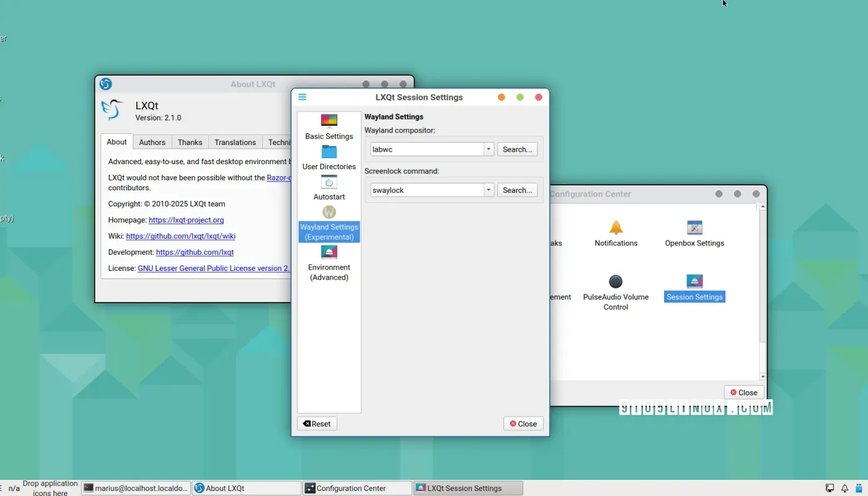The height and width of the screenshot is (496, 868).
Task: Select Wayland Settings (Experimental) item
Action: 329,224
